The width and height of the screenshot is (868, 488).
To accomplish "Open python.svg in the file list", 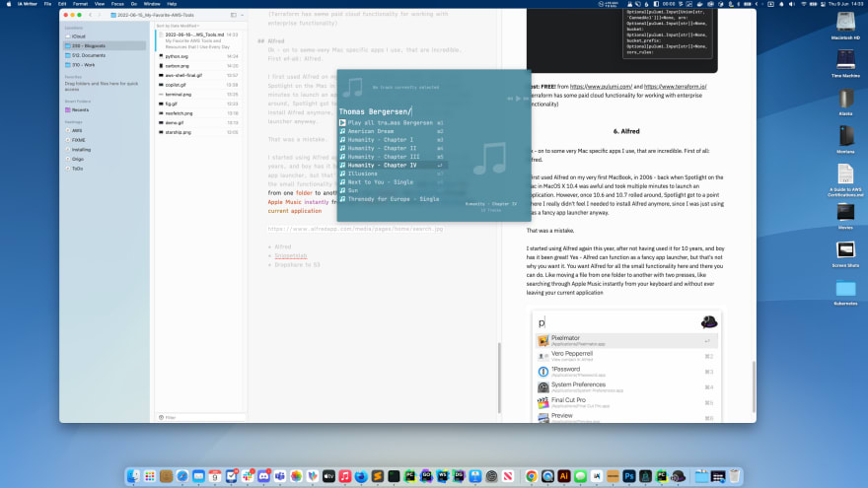I will point(198,56).
